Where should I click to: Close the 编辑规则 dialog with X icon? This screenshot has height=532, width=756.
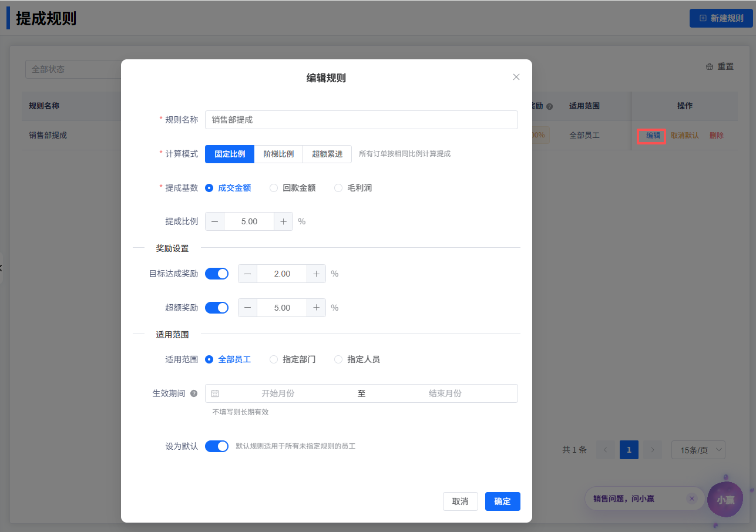(x=516, y=77)
